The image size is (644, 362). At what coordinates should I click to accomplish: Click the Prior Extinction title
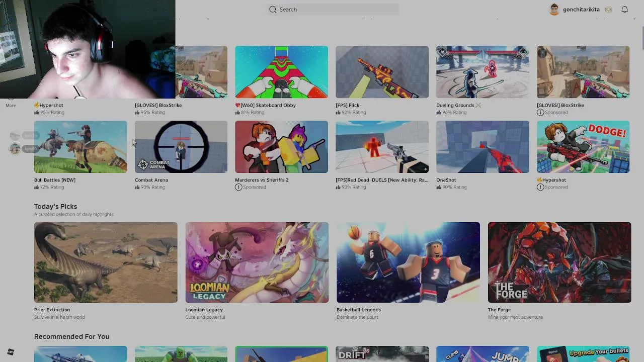point(52,310)
